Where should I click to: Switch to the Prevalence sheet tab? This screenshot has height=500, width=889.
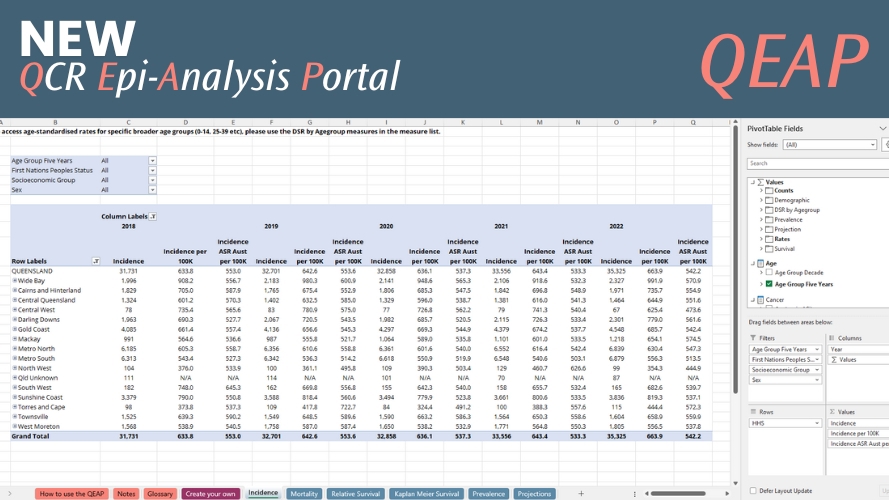click(488, 494)
